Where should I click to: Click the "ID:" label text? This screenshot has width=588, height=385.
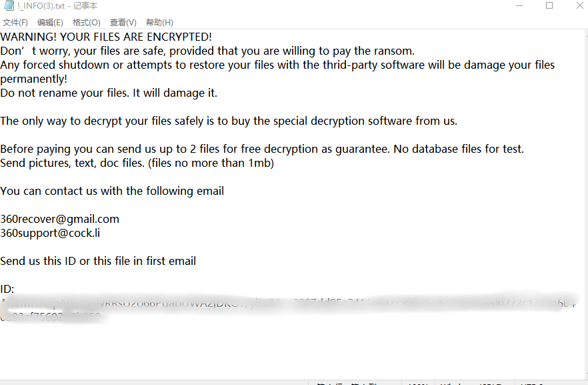pos(7,289)
